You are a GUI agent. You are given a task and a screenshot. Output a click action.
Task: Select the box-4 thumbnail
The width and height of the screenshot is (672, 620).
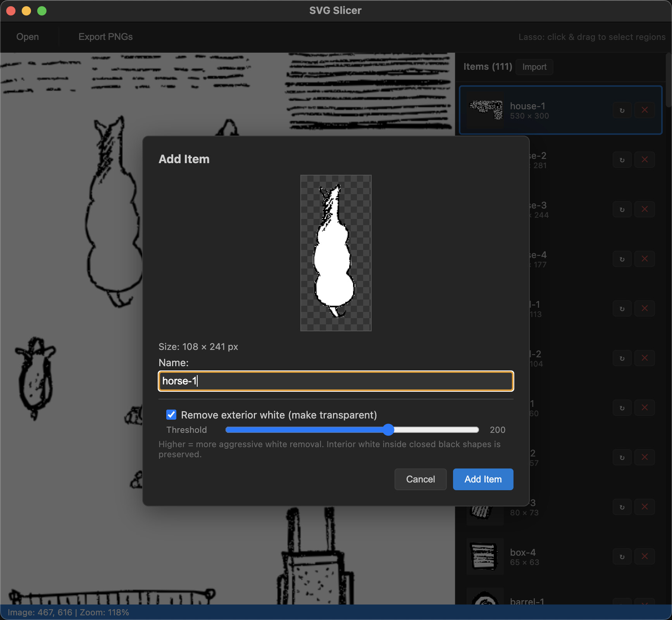[x=484, y=557]
